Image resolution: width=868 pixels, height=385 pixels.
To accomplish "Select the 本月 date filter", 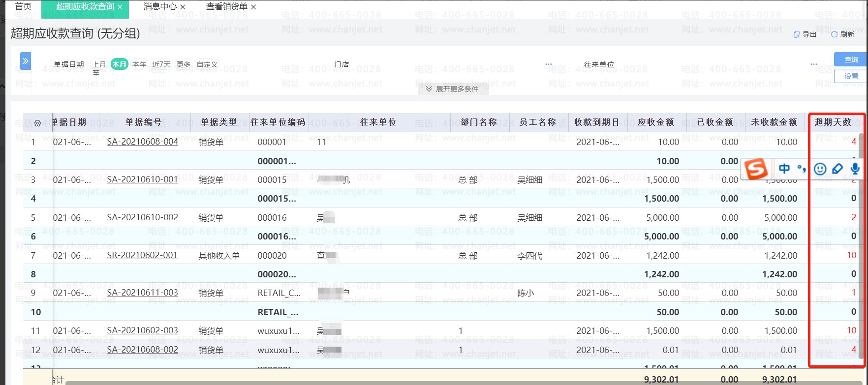I will (x=119, y=64).
